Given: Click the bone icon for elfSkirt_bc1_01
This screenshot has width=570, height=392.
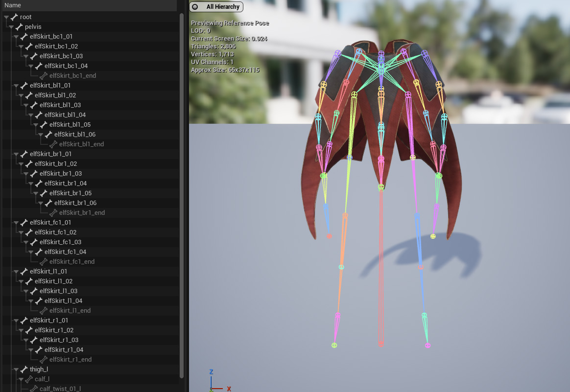Looking at the screenshot, I should 24,37.
